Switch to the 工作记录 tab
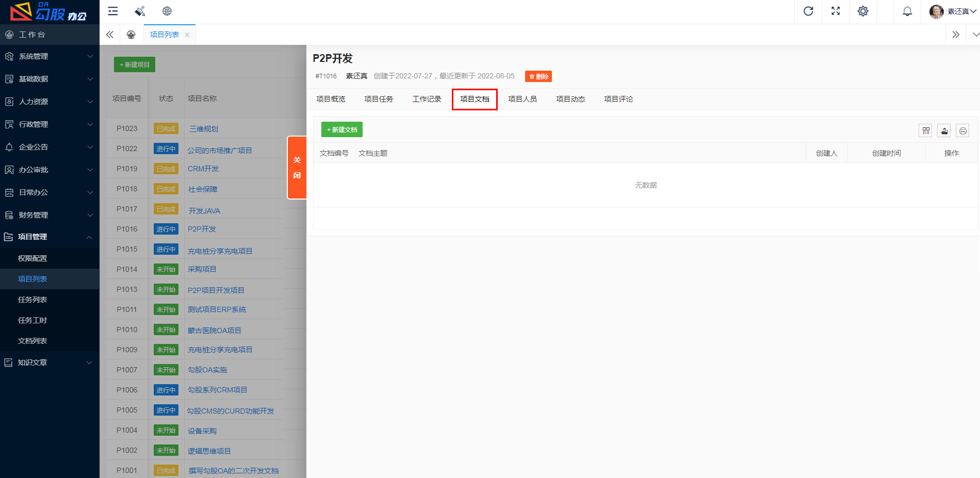980x478 pixels. click(x=427, y=99)
